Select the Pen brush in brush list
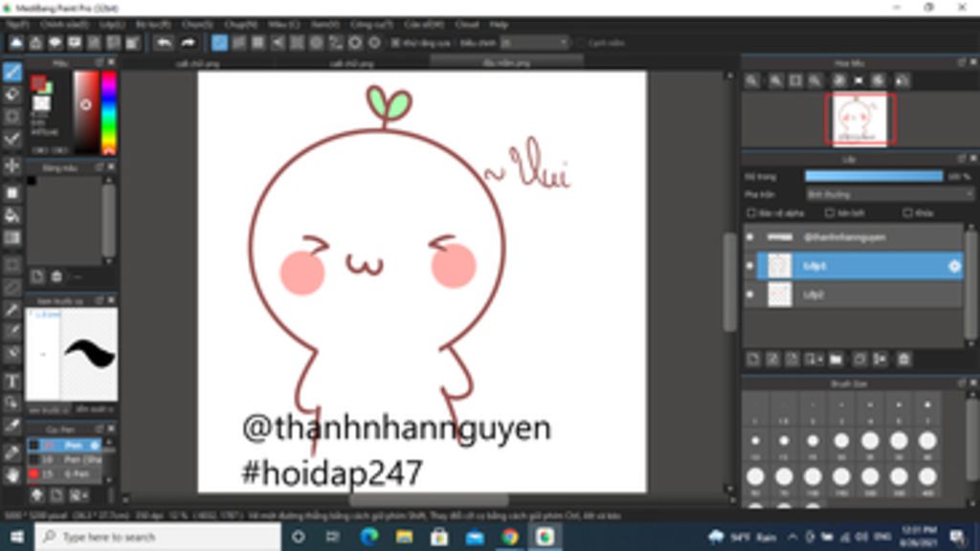Screen dimensions: 980x551 (x=63, y=446)
